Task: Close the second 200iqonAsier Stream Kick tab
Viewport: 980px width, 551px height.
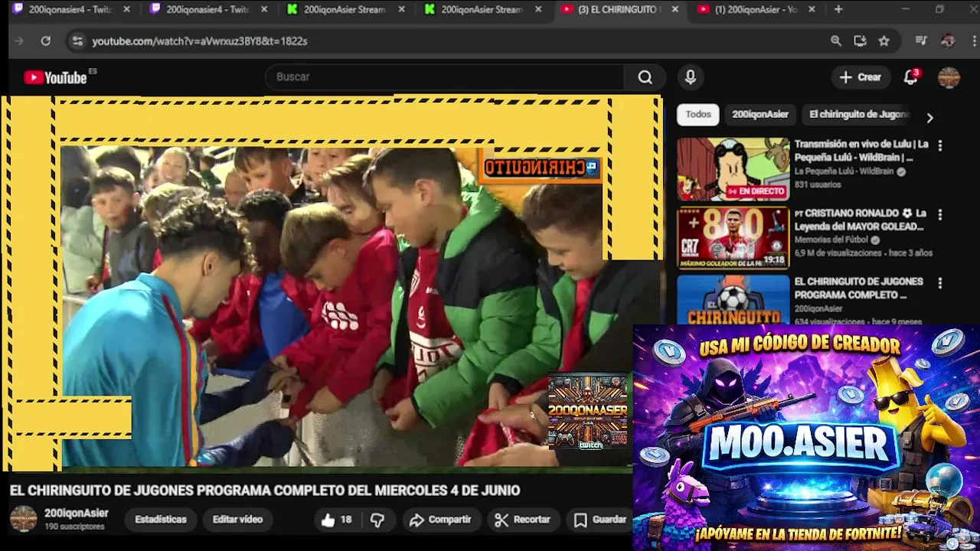Action: (x=538, y=9)
